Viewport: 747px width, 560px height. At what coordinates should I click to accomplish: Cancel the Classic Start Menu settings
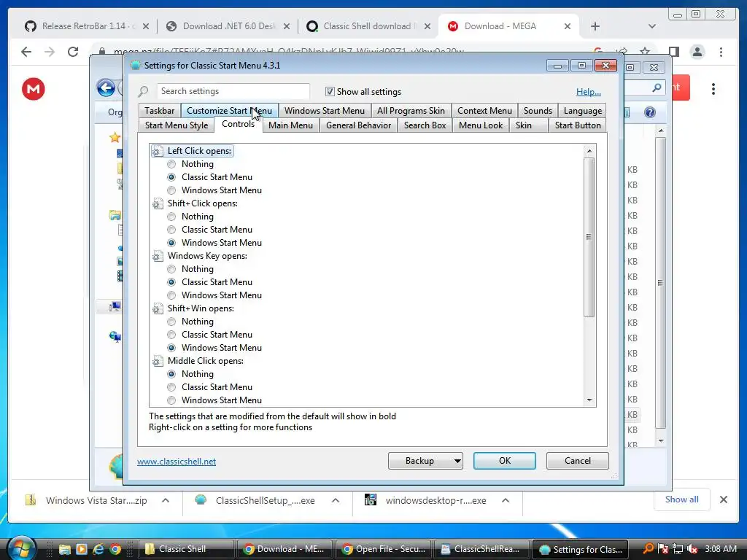578,461
